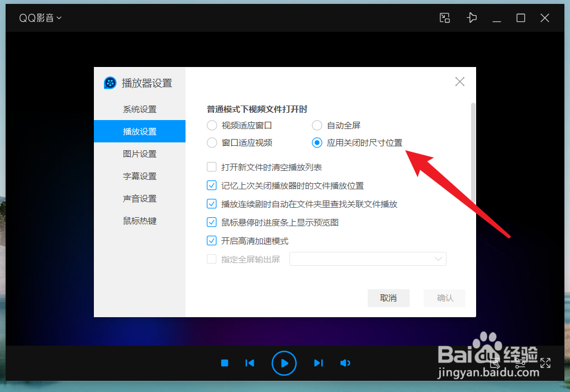This screenshot has width=570, height=392.
Task: Go to 图片设置 section
Action: pos(140,154)
